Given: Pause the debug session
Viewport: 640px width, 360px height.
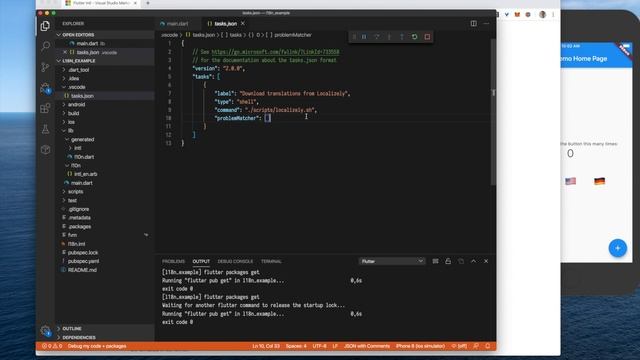Looking at the screenshot, I should tap(364, 37).
